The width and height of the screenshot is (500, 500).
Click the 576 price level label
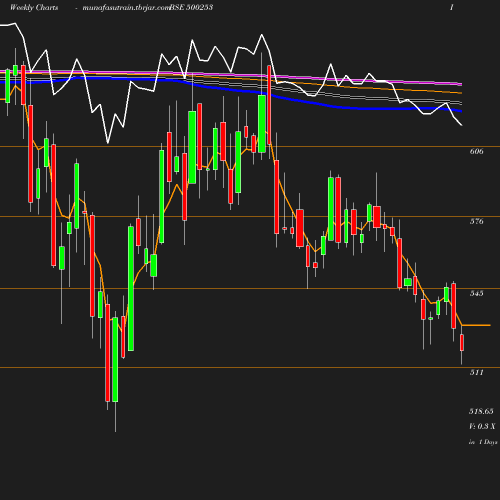point(476,221)
